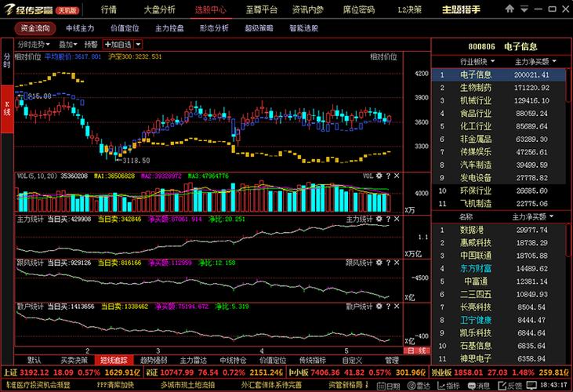Switch to K线 view on left sidebar
573x392 pixels.
7,109
